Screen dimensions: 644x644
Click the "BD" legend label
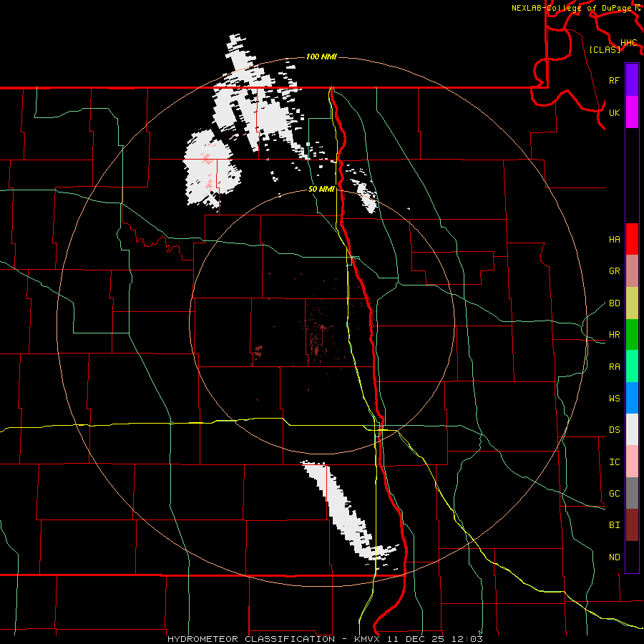(x=614, y=303)
